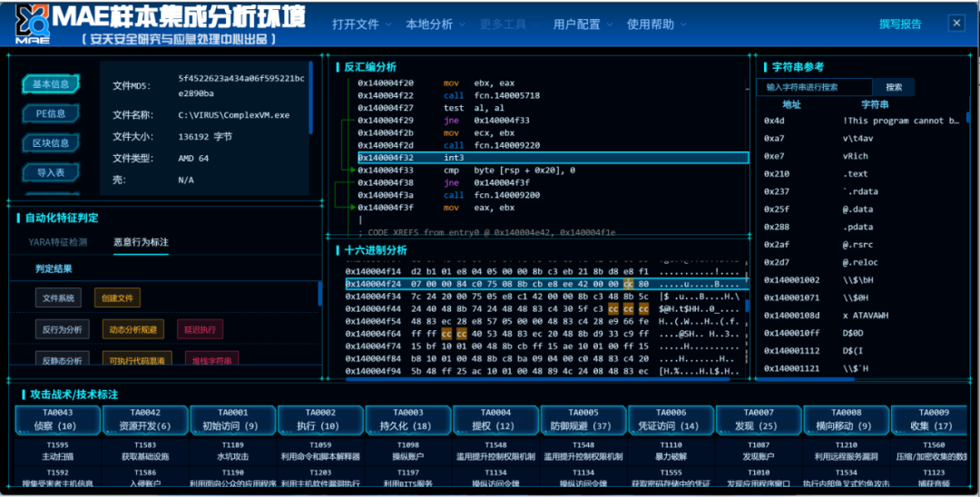Expand the 本地分析 menu
Screen dimensions: 980x497
click(435, 24)
